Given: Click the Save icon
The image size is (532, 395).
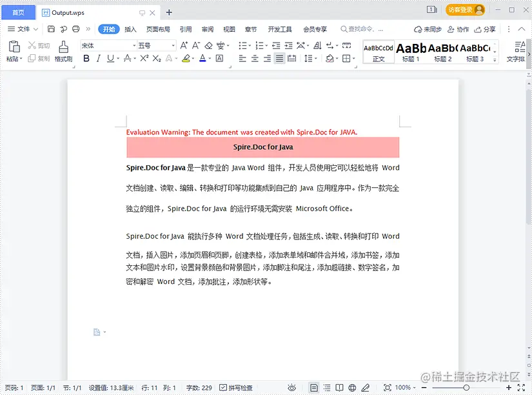Looking at the screenshot, I should [x=51, y=29].
